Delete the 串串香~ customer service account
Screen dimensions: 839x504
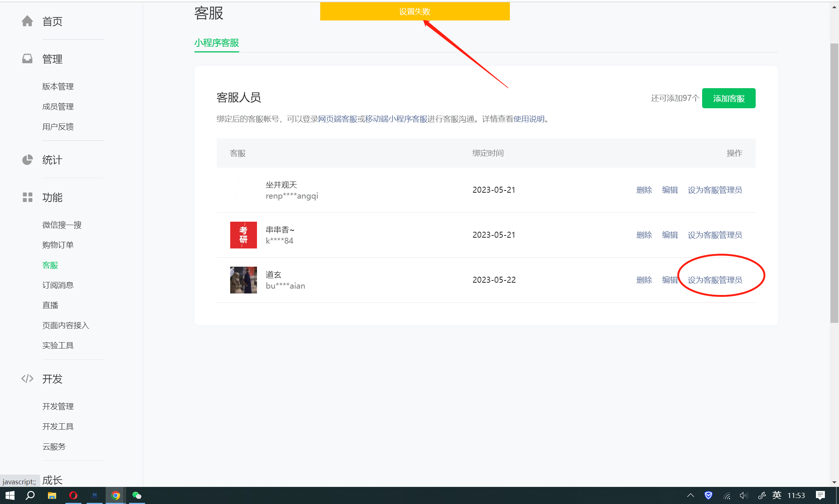(x=644, y=235)
